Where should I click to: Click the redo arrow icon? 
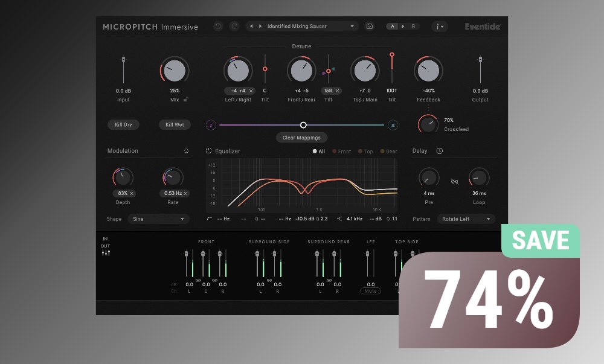pos(234,26)
